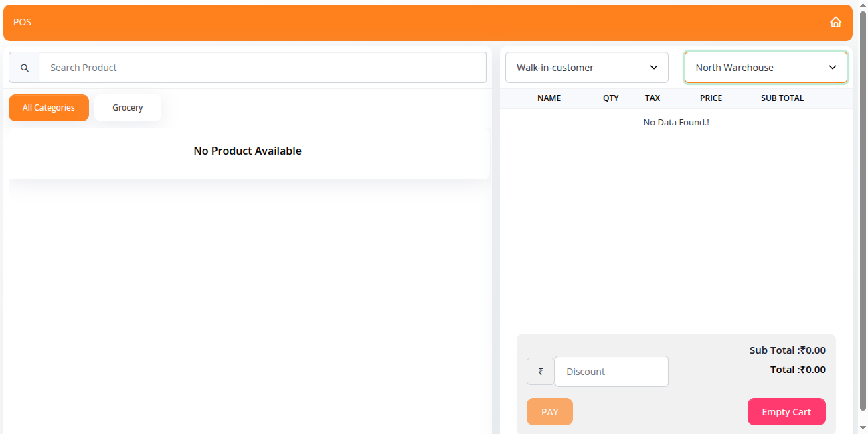This screenshot has width=868, height=434.
Task: Click the QTY column header
Action: coord(610,98)
